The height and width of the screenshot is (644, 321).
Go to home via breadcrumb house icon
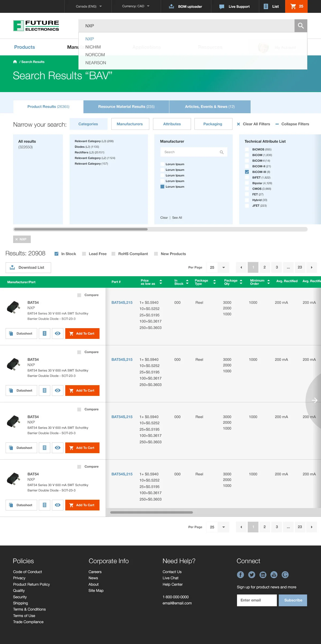[15, 62]
